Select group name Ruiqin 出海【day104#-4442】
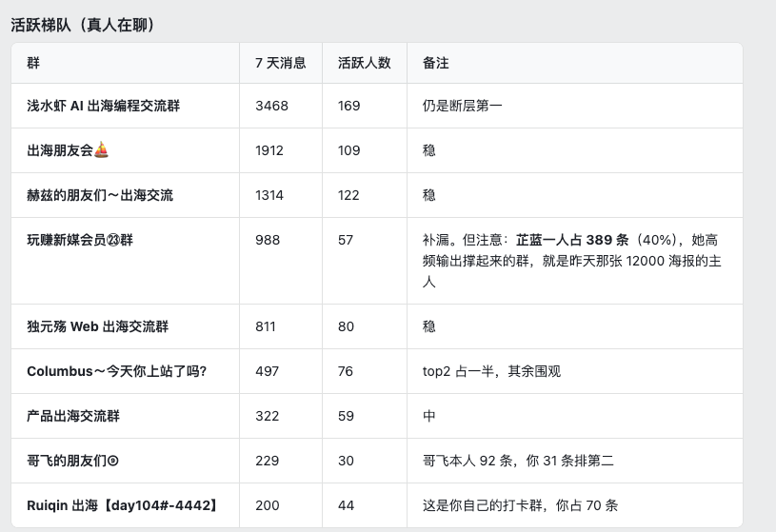776x532 pixels. [x=122, y=505]
